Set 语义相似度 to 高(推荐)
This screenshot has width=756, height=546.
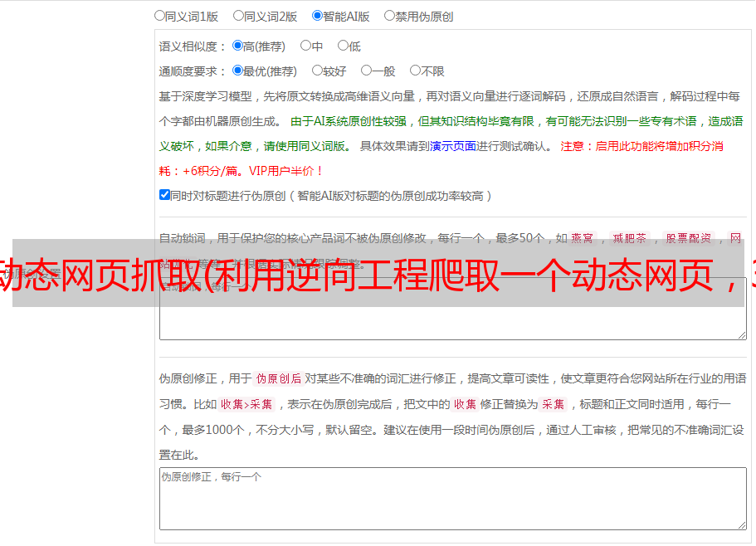click(x=237, y=46)
